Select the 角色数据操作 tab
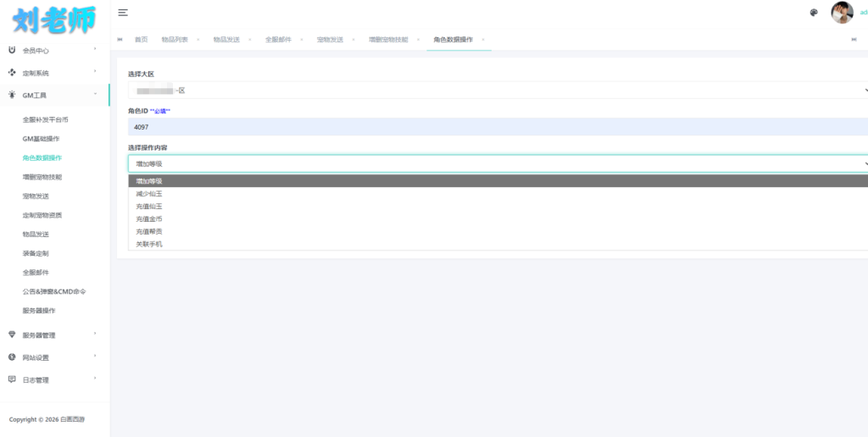The width and height of the screenshot is (868, 437). tap(453, 40)
